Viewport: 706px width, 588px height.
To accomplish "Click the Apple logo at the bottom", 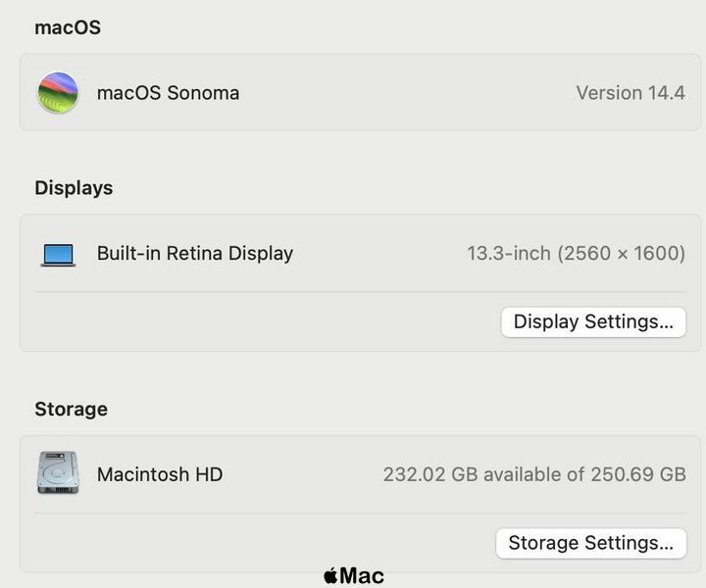I will [x=331, y=575].
